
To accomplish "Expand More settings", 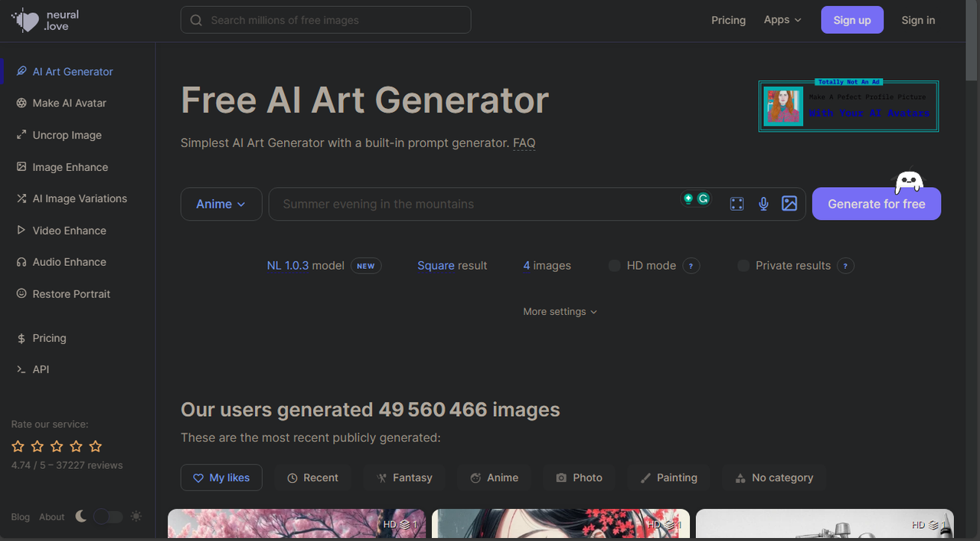I will [x=560, y=312].
